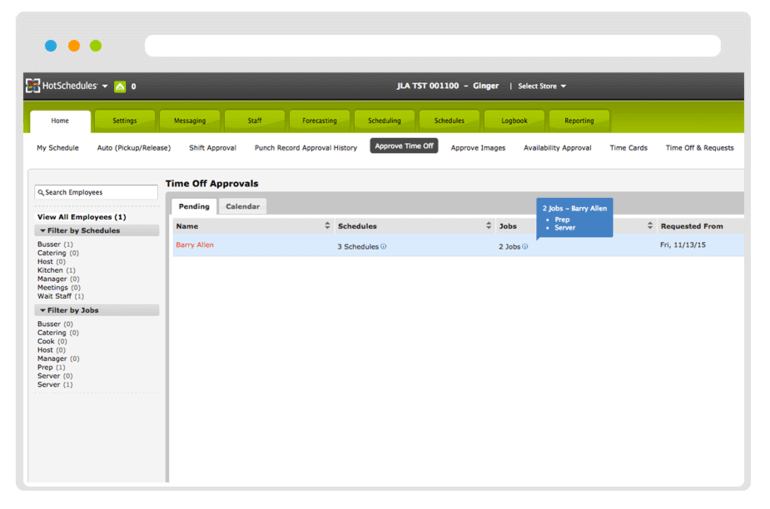Filter schedules by Catering (0)
This screenshot has width=770, height=509.
click(x=58, y=253)
